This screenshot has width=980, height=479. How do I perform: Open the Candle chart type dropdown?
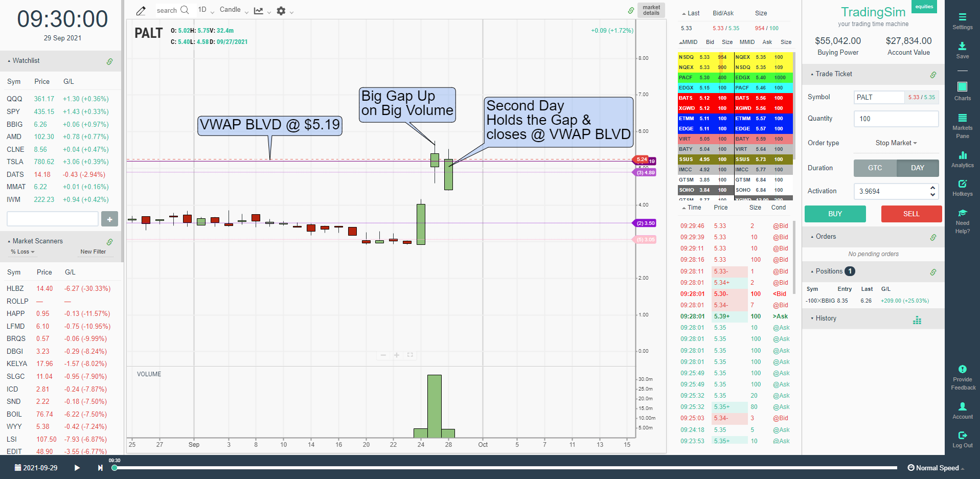click(x=231, y=9)
